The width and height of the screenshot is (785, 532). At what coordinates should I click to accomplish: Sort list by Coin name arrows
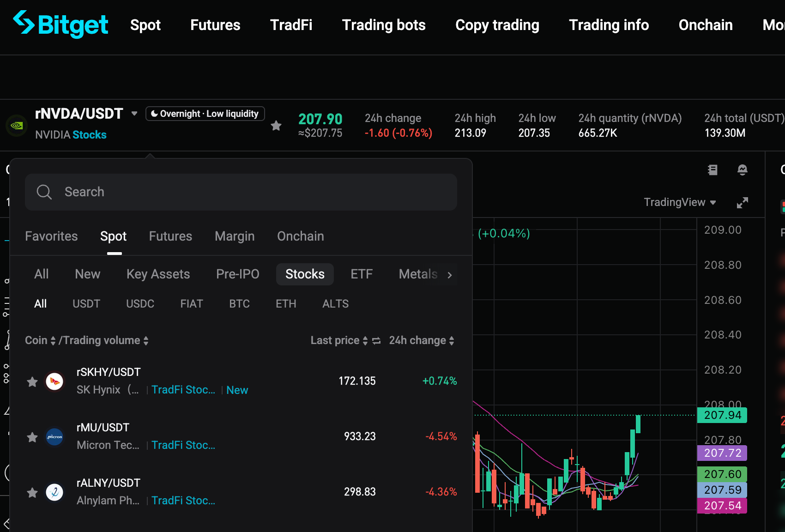coord(53,341)
